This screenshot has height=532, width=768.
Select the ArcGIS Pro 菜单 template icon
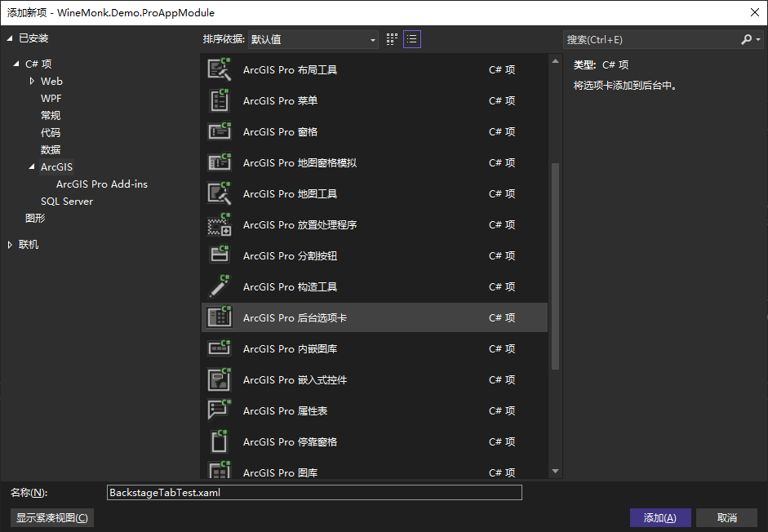[219, 100]
